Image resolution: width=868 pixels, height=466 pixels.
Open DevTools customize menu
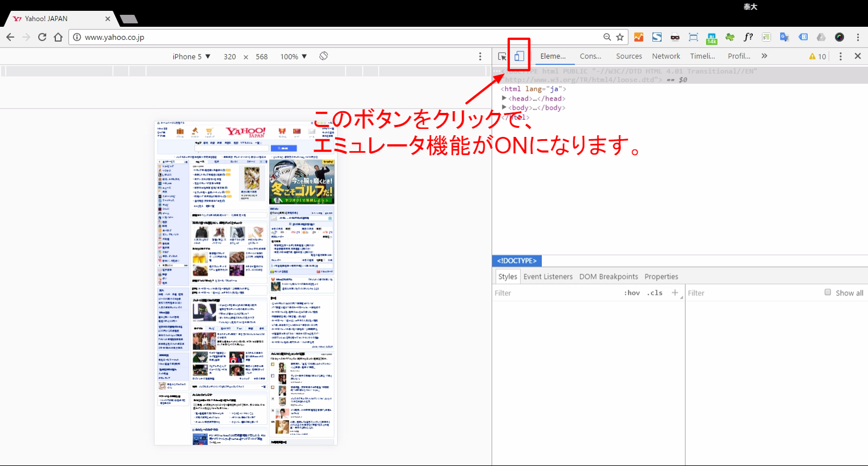pyautogui.click(x=840, y=56)
